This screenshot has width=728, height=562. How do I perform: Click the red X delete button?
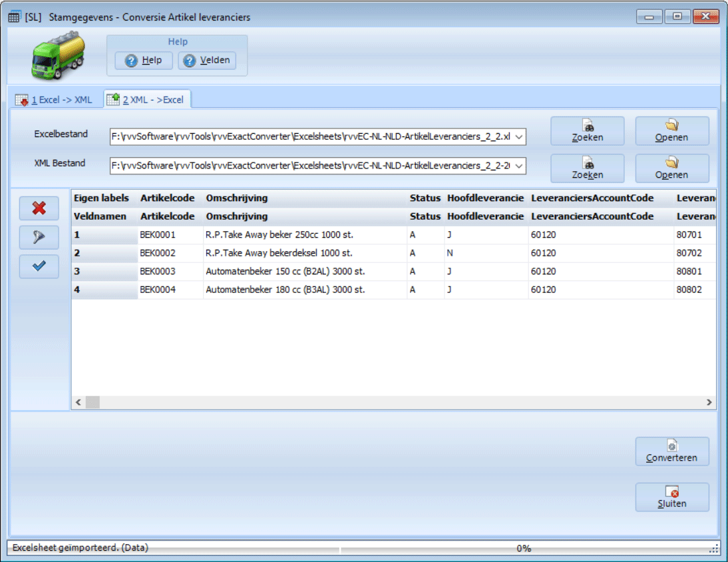pos(39,208)
